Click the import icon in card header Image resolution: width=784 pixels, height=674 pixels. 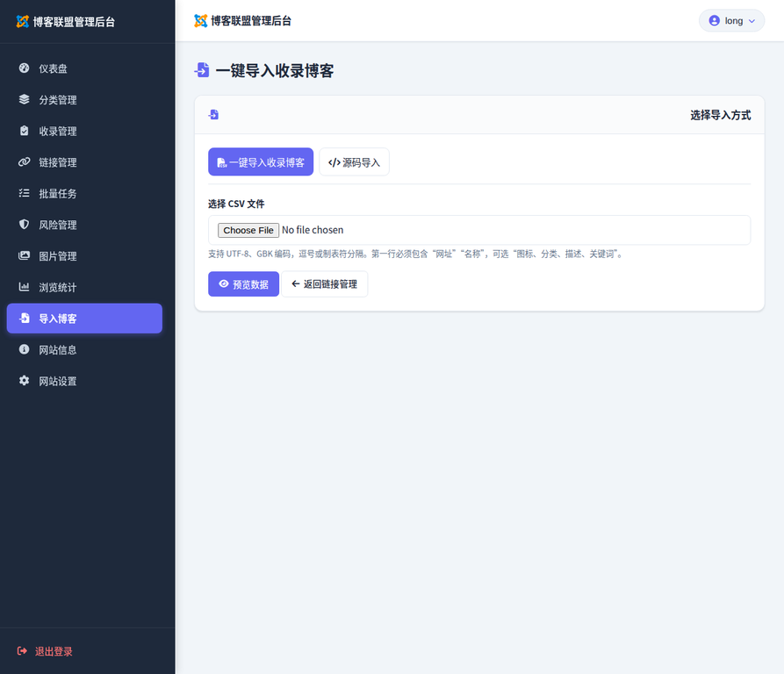pos(213,115)
